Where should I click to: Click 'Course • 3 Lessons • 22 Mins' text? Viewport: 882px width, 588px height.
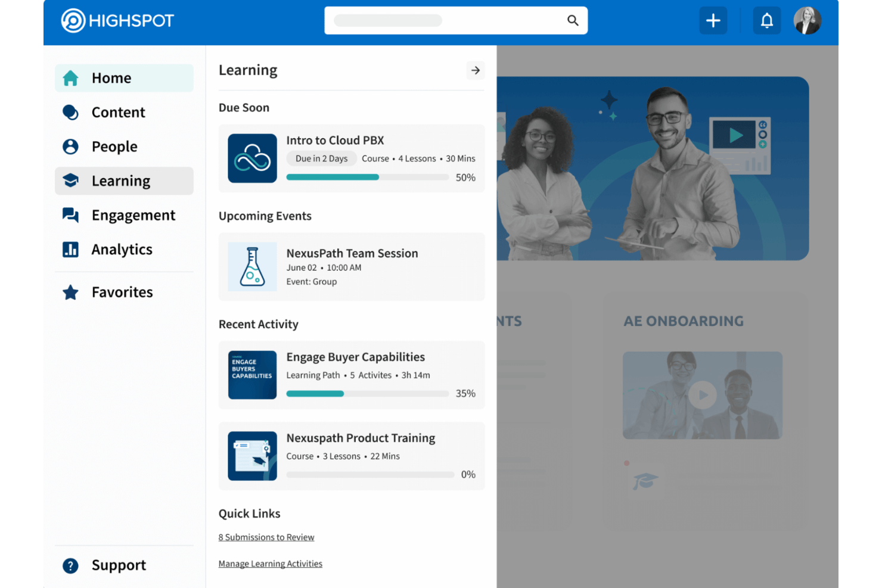point(343,456)
